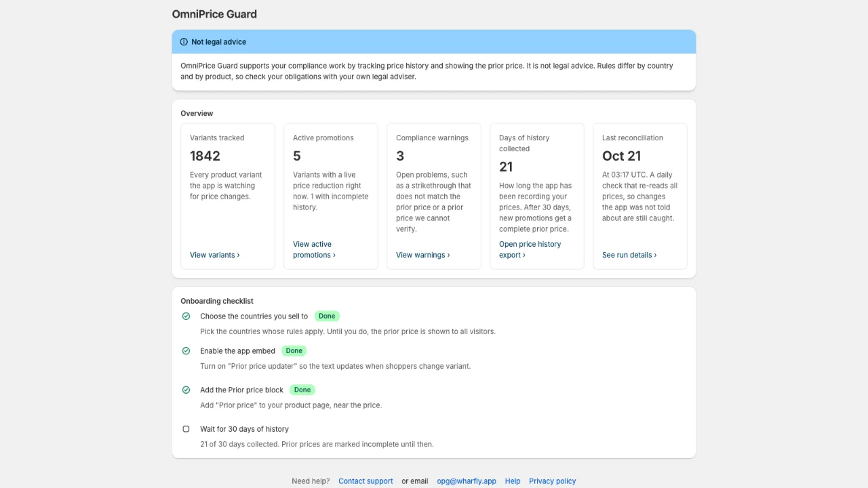Click the Days of history collected label
The width and height of the screenshot is (868, 488).
click(x=524, y=143)
